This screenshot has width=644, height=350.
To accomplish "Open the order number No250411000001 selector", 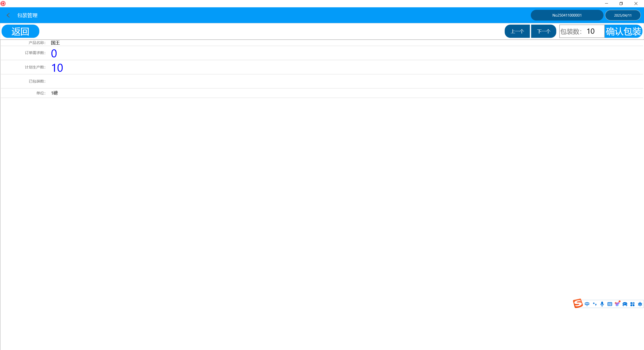I will click(567, 15).
